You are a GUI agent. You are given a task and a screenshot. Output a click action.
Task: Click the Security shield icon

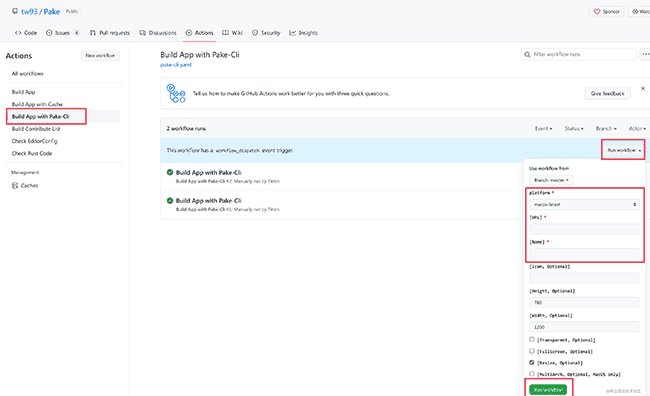[x=255, y=33]
